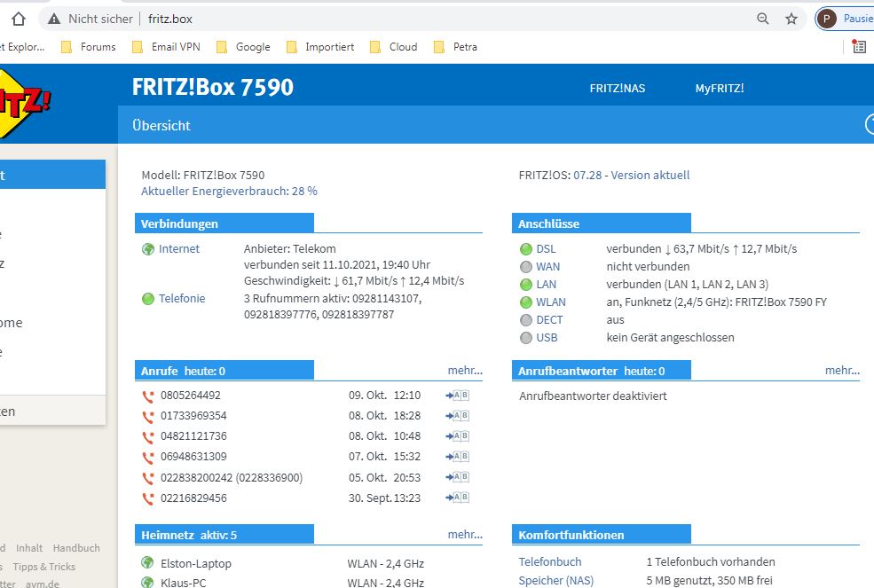Open the USB link under Anschlüsse

[547, 337]
